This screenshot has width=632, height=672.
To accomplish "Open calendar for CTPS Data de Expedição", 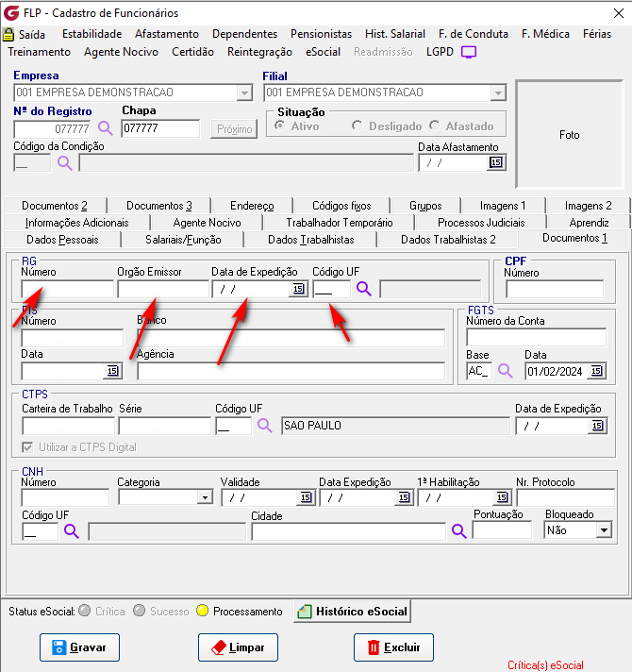I will pyautogui.click(x=598, y=426).
